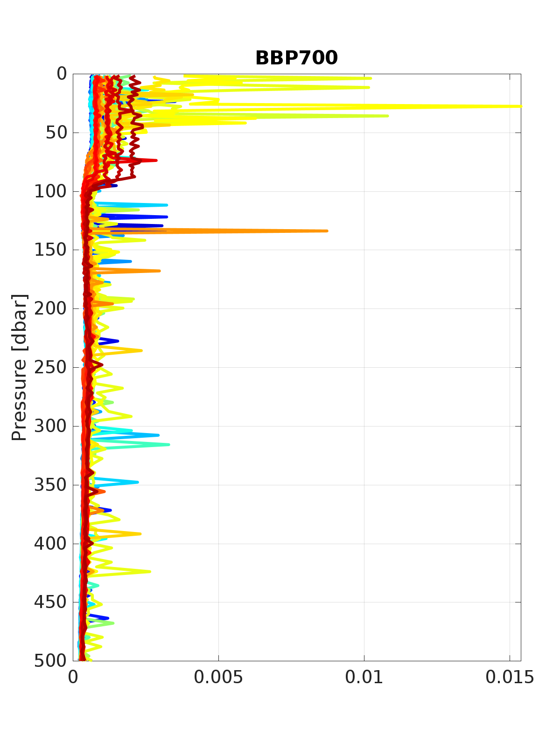
Task: Click the y-axis tick label 100
Action: click(51, 191)
